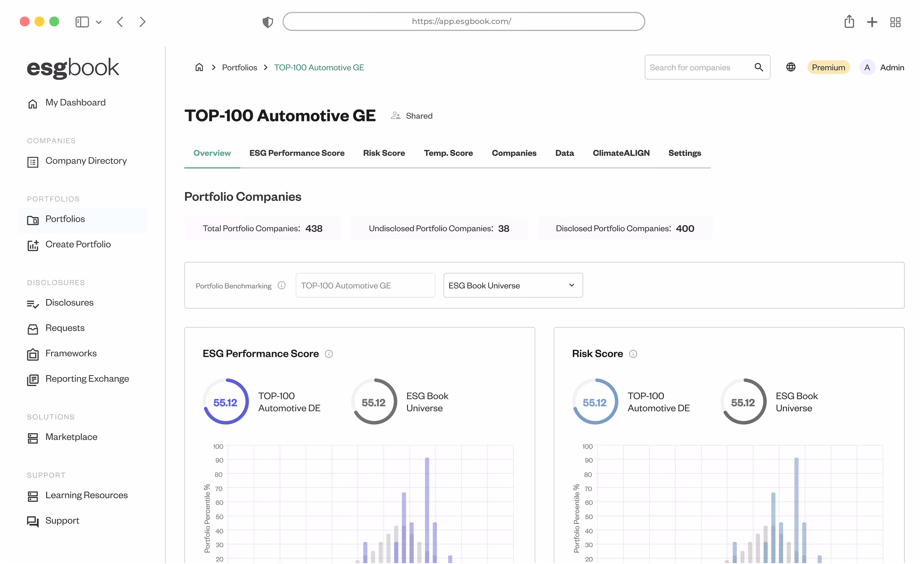Click Risk Score info icon
The width and height of the screenshot is (924, 564).
point(633,354)
